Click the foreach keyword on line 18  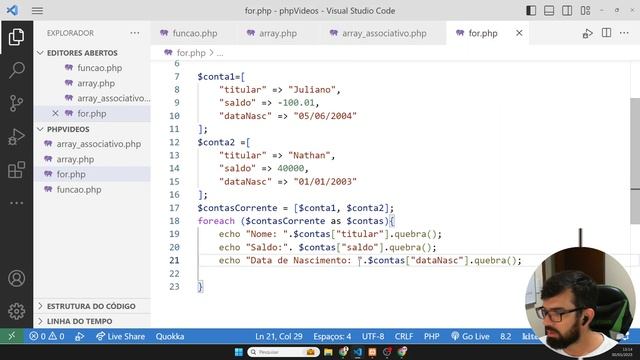216,221
